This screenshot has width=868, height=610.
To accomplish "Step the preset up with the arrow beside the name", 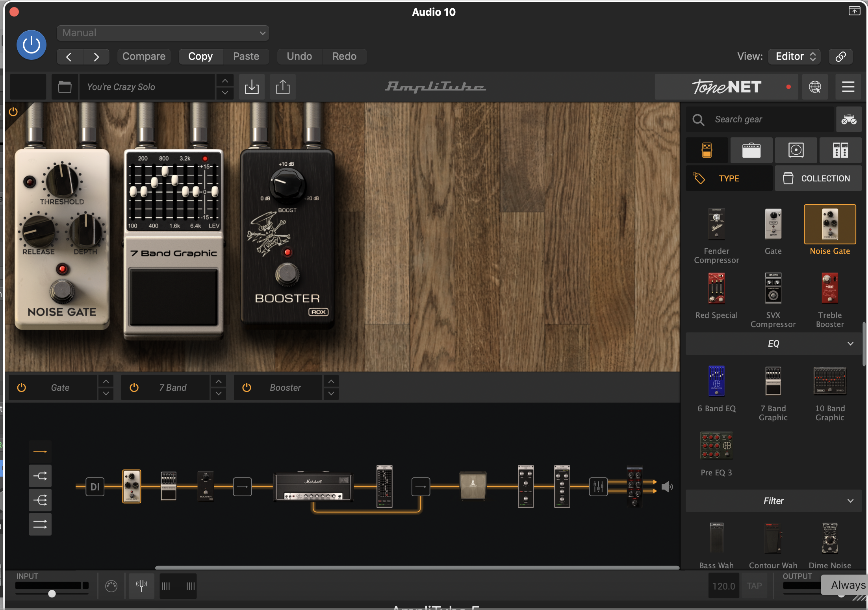I will [225, 81].
